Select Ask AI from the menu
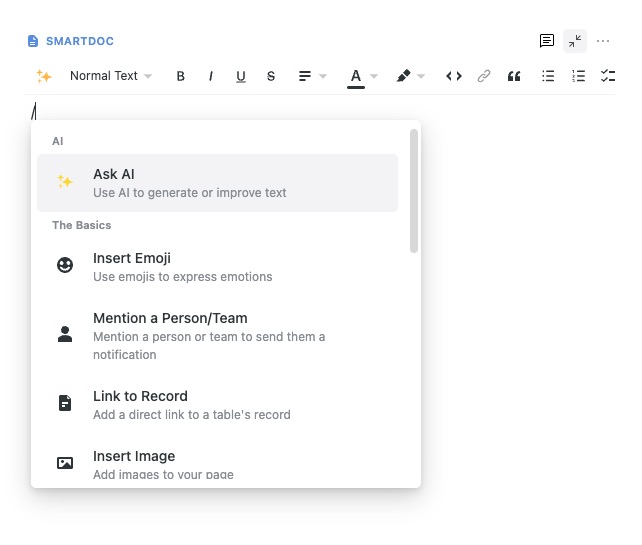 point(217,183)
